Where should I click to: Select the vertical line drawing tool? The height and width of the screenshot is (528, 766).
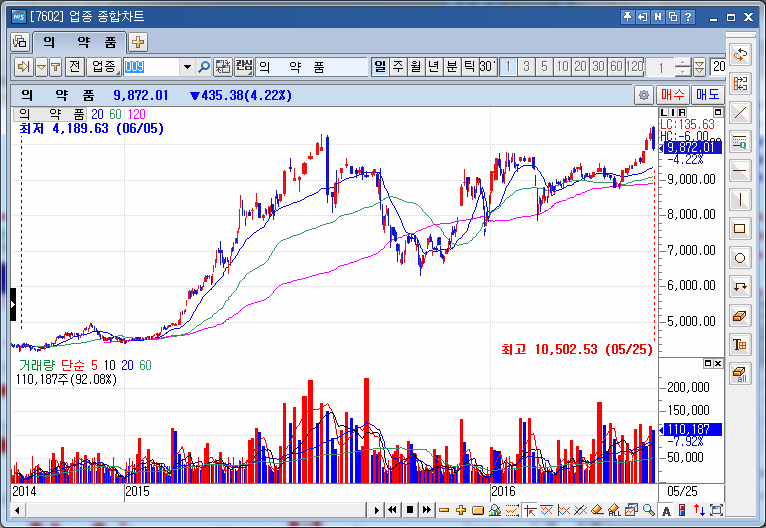(741, 198)
